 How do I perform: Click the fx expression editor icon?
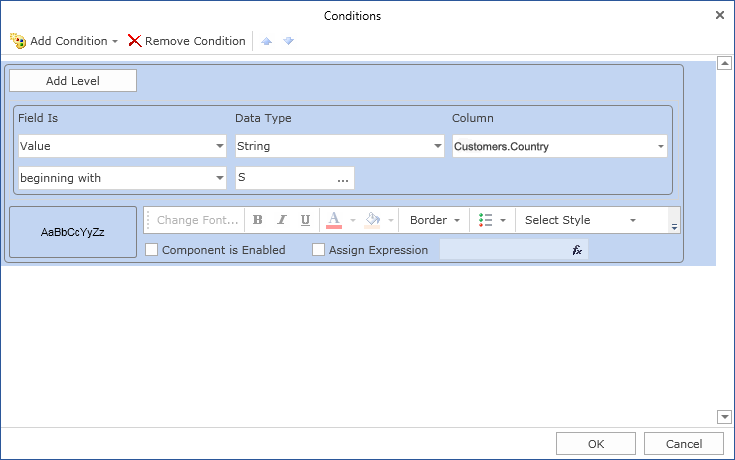click(577, 250)
